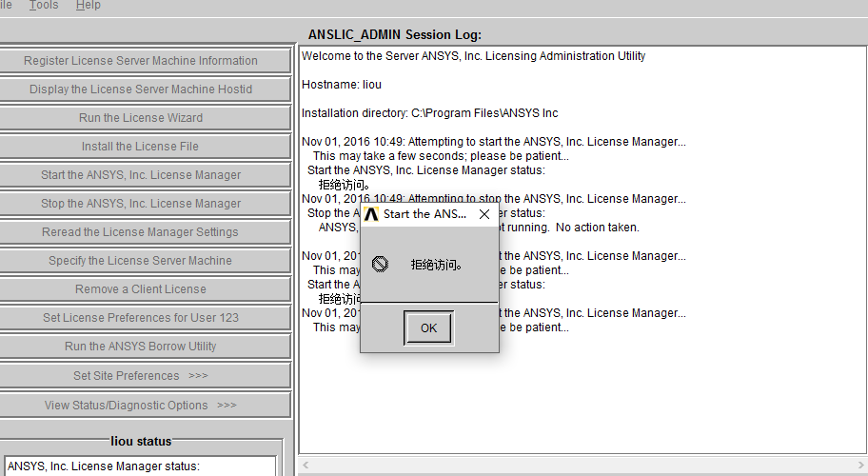
Task: Click the horizontal scrollbar left arrow
Action: pos(306,465)
